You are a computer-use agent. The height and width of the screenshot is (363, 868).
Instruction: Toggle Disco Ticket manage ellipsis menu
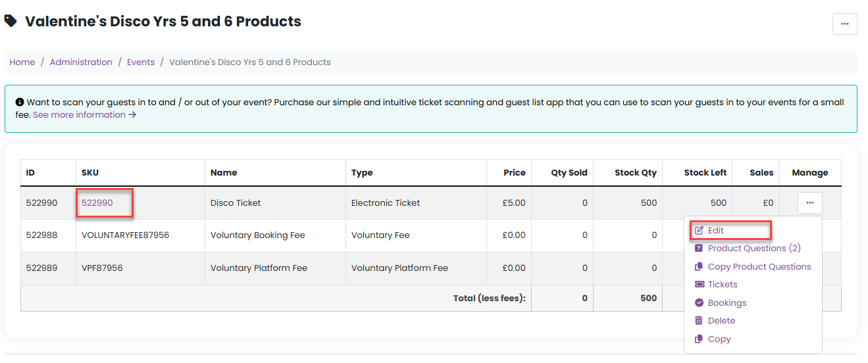click(809, 203)
